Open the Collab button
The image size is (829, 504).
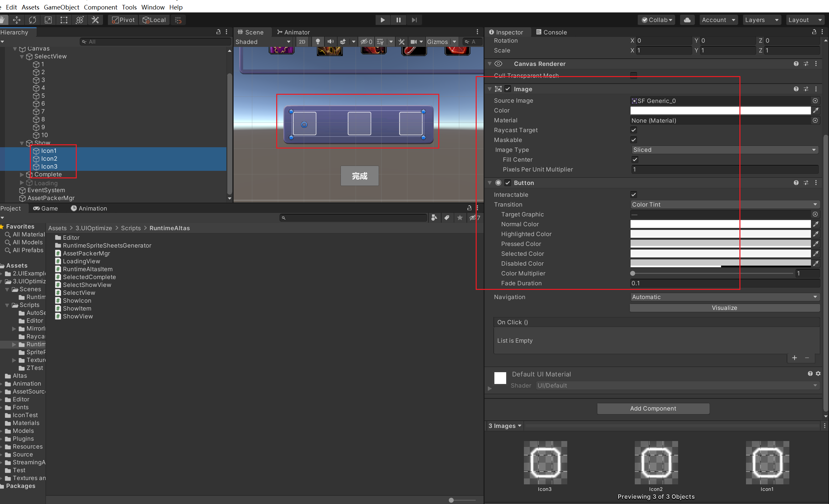coord(656,20)
